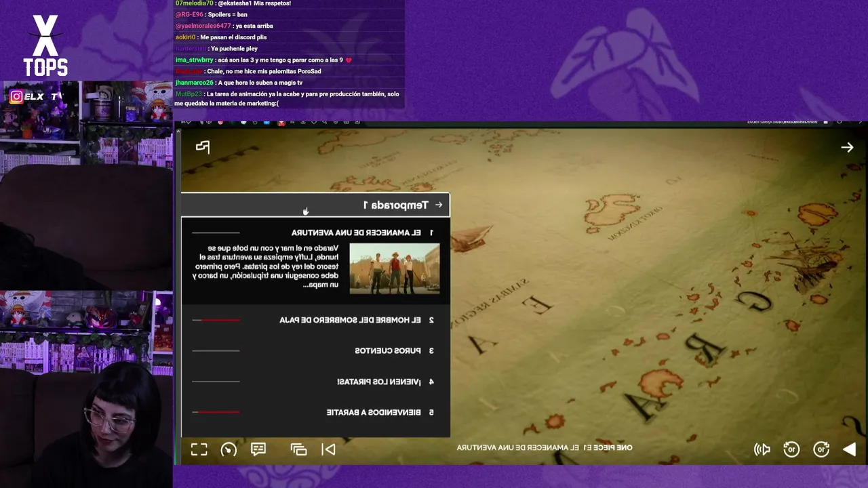Click the One Piece E1 title in the player bar

coord(545,447)
